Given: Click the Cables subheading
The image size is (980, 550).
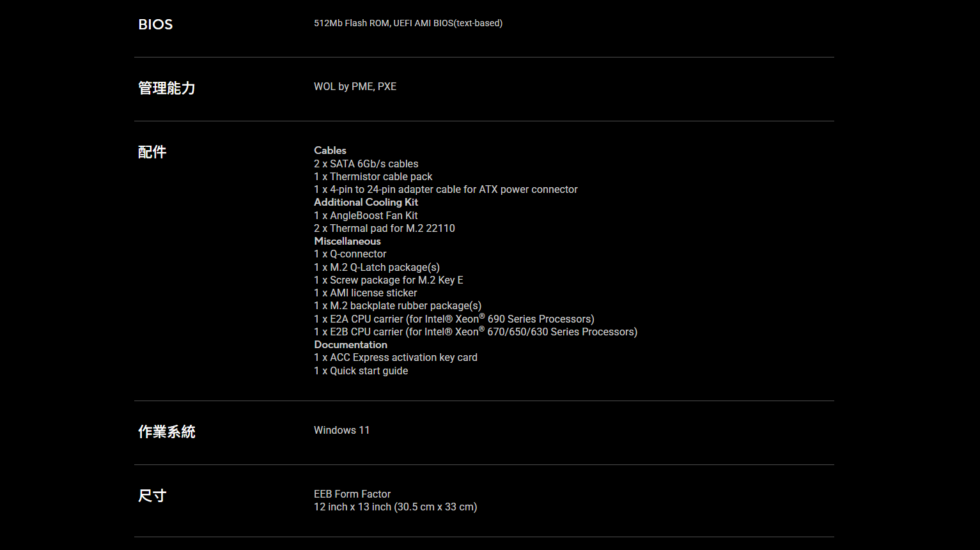Looking at the screenshot, I should [330, 151].
